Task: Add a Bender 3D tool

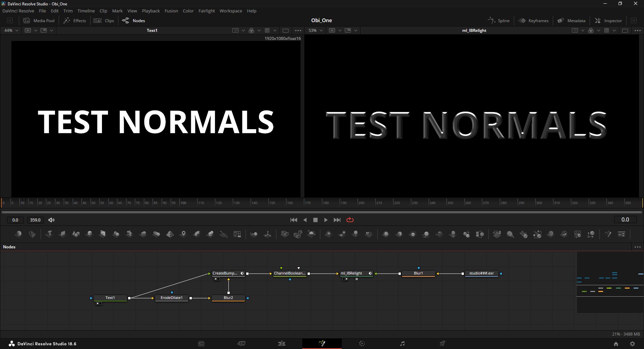Action: [x=197, y=234]
